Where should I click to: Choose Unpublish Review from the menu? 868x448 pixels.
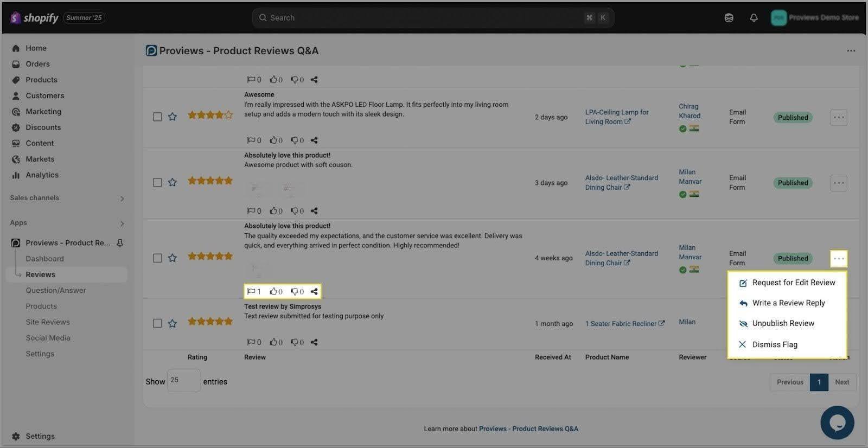pos(783,323)
